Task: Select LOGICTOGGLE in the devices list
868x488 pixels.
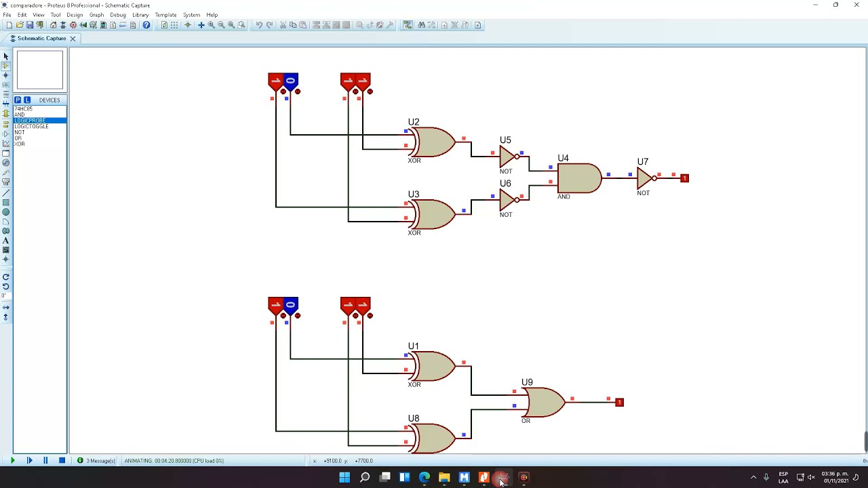Action: click(x=32, y=127)
